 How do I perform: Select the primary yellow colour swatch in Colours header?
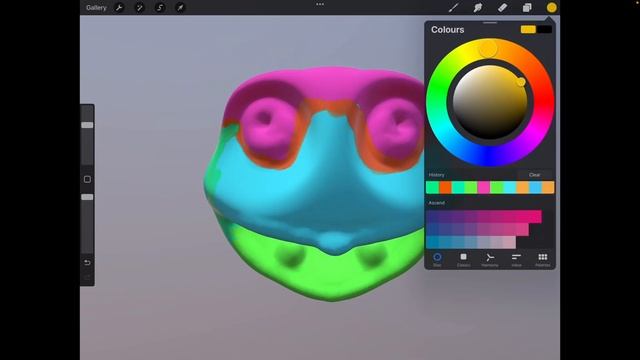tap(528, 29)
